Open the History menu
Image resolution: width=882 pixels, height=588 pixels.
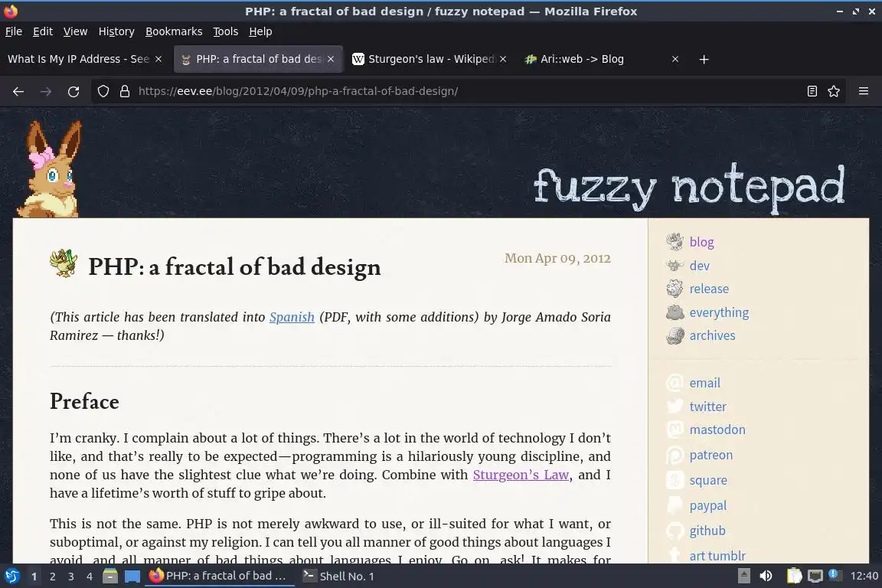point(116,31)
